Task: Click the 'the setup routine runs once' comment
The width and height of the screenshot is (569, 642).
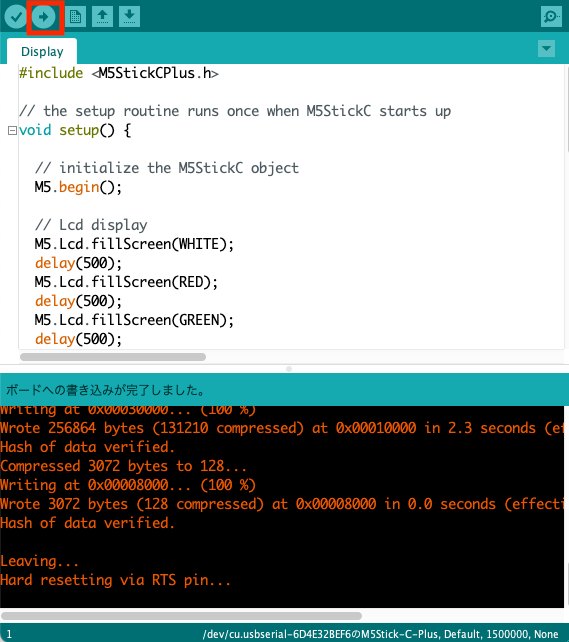Action: click(235, 111)
